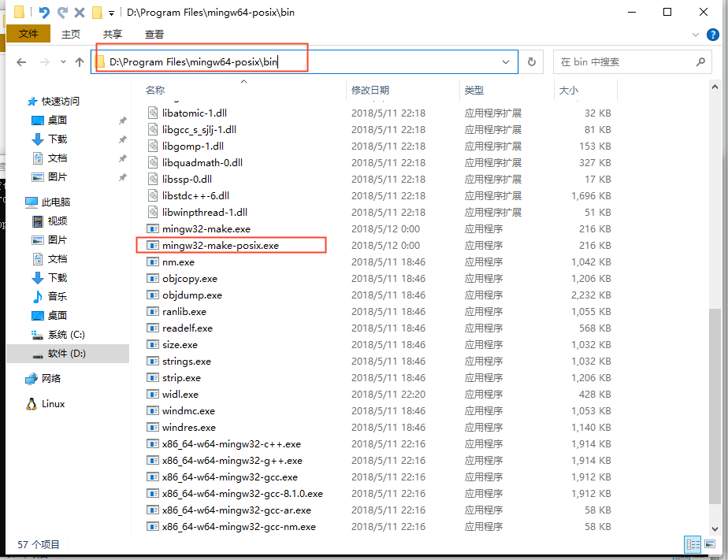Select libgcc_s_sjlj-1.dll file
The height and width of the screenshot is (560, 728).
pos(199,129)
